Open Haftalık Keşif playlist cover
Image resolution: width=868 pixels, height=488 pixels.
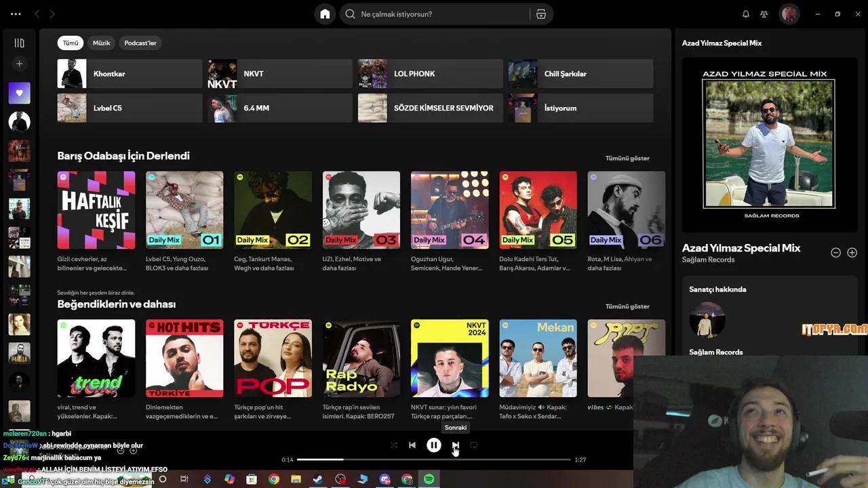click(96, 210)
